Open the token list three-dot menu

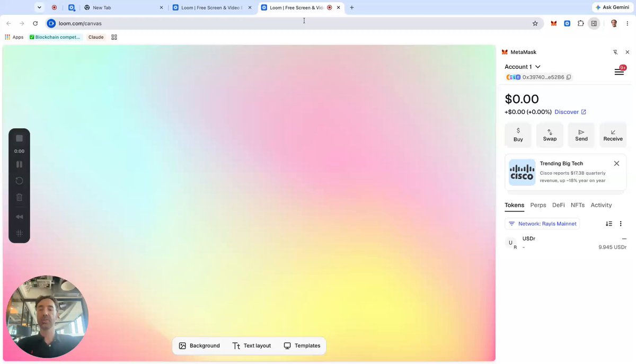tap(621, 224)
